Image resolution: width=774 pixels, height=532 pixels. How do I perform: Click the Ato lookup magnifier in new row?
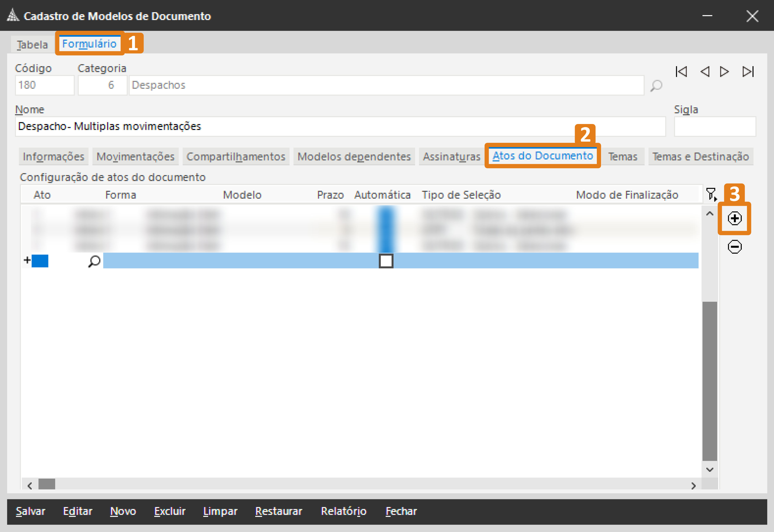[94, 261]
